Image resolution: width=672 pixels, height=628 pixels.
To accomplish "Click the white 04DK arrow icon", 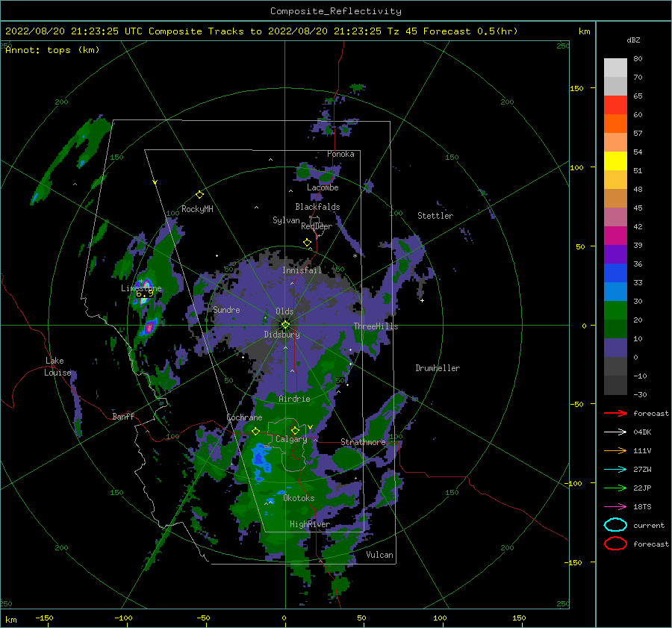I will tap(615, 432).
